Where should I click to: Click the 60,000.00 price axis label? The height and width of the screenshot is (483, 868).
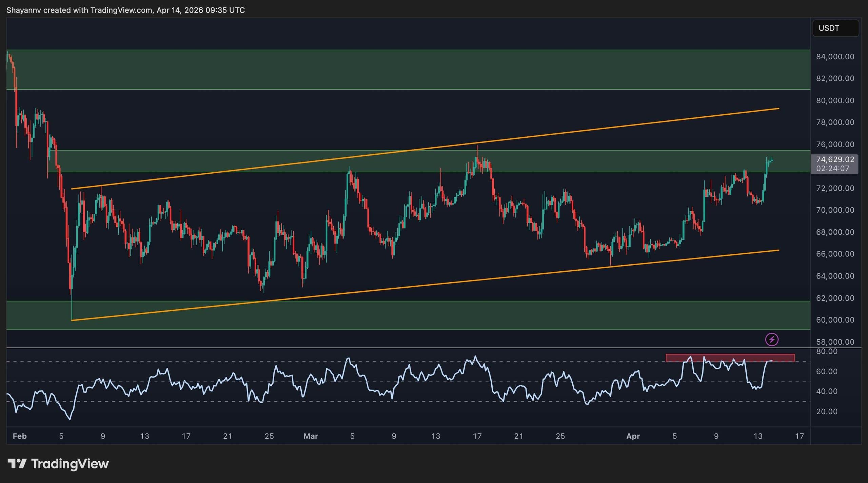[x=835, y=320]
